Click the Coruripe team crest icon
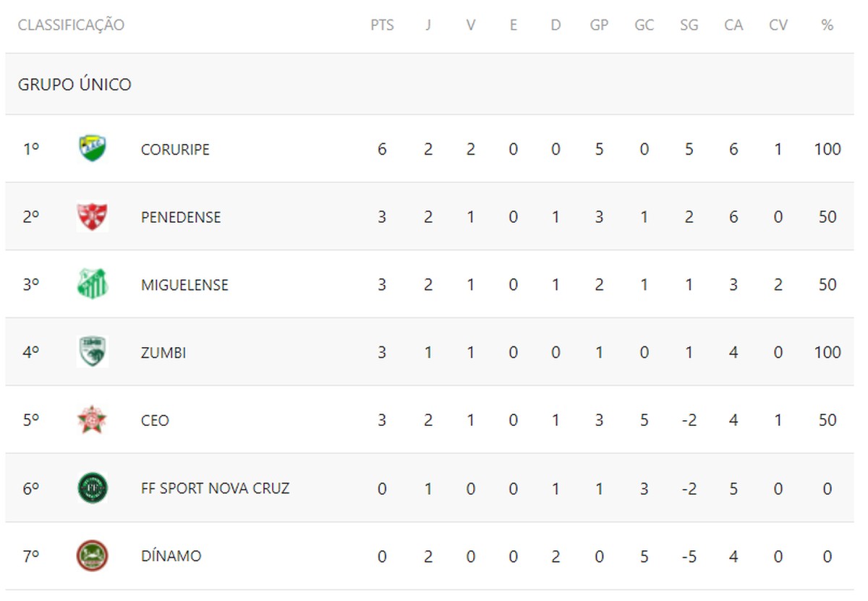Screen dimensions: 868x601 pyautogui.click(x=93, y=148)
